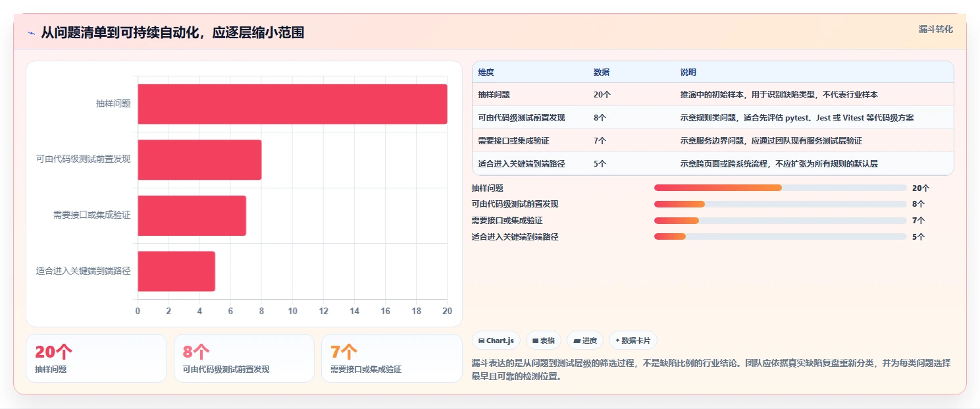This screenshot has height=409, width=980.
Task: Click the 5个 value beside the progress bar
Action: pyautogui.click(x=918, y=236)
